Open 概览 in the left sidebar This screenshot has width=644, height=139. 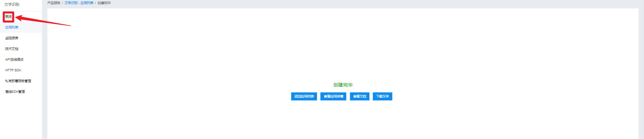(8, 17)
